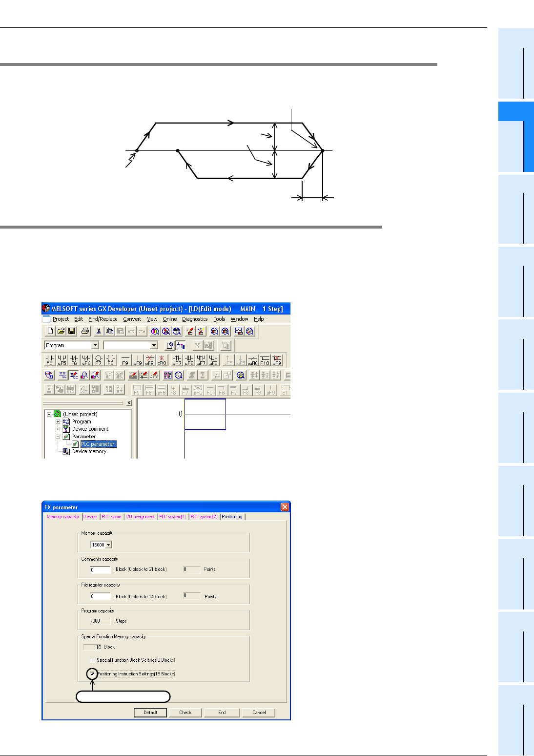Click the New project icon

(50, 331)
